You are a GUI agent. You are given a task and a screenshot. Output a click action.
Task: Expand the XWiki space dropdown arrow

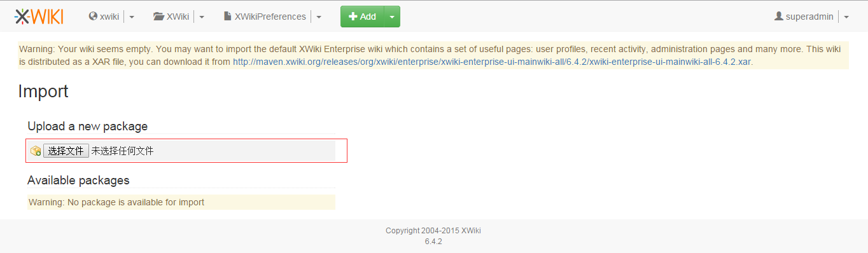(202, 17)
